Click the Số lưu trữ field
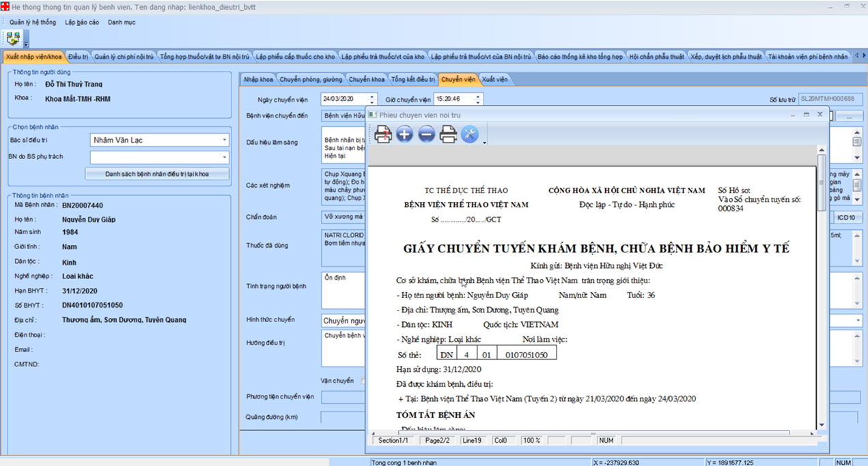Viewport: 868px width, 466px height. click(831, 99)
